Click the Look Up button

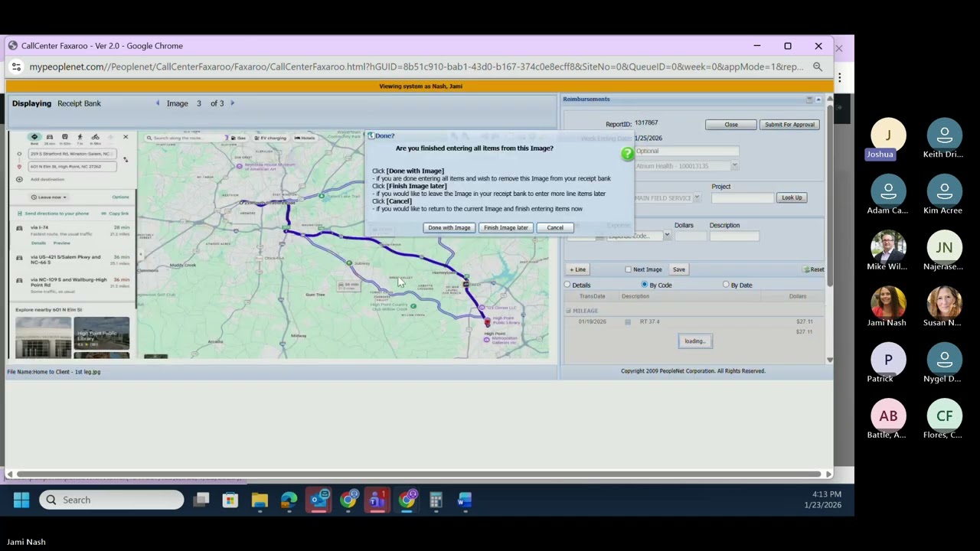point(792,197)
